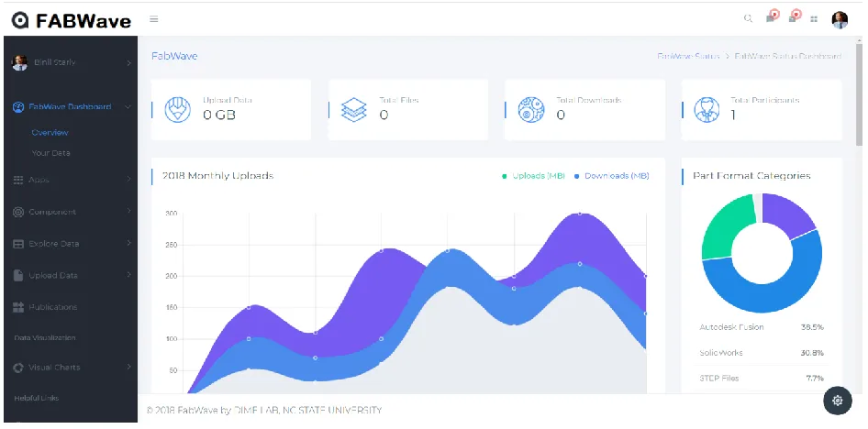
Task: Toggle the Downloads (MB) legend entry
Action: pyautogui.click(x=612, y=176)
